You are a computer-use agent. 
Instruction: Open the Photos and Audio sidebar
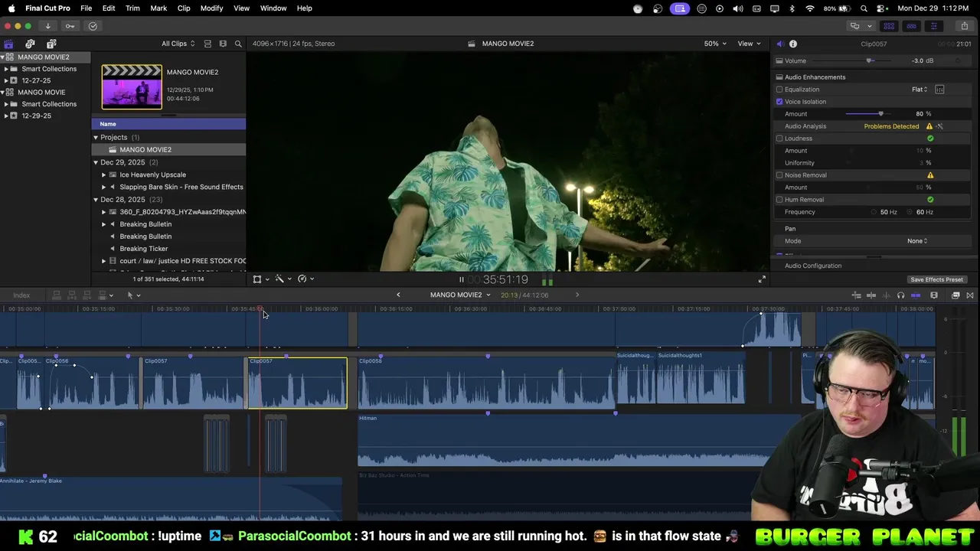30,44
